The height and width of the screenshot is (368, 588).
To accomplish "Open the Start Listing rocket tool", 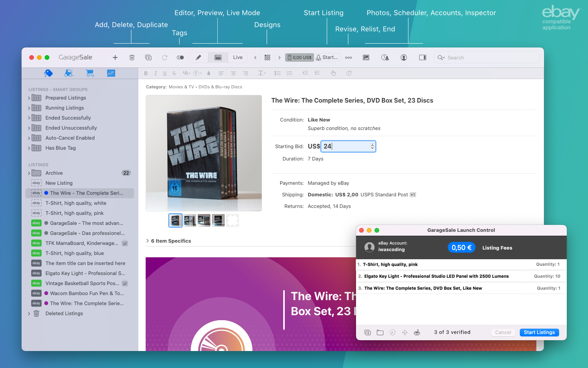I will tap(328, 57).
